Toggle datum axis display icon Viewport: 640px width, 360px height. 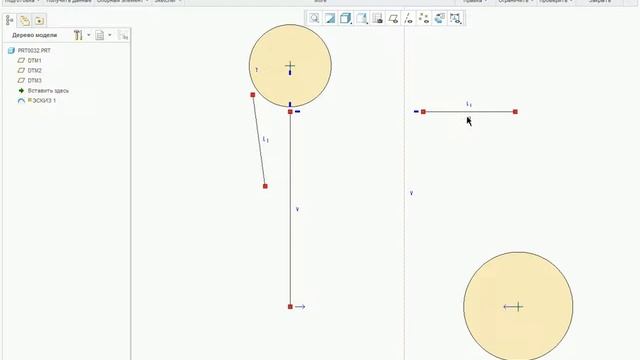pos(408,18)
